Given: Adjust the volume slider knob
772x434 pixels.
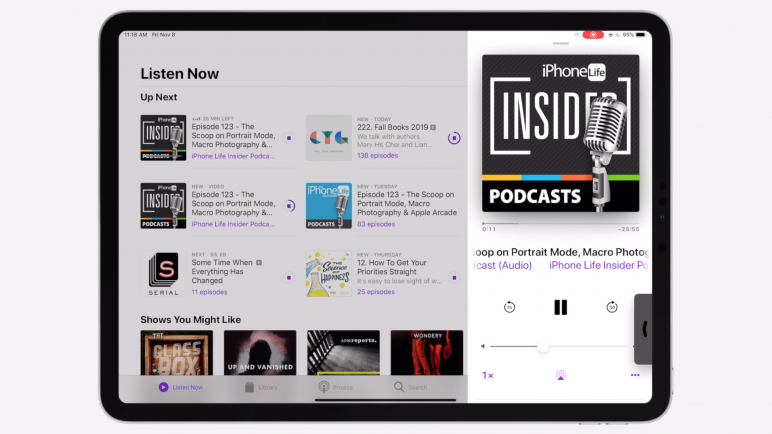Looking at the screenshot, I should pyautogui.click(x=543, y=346).
